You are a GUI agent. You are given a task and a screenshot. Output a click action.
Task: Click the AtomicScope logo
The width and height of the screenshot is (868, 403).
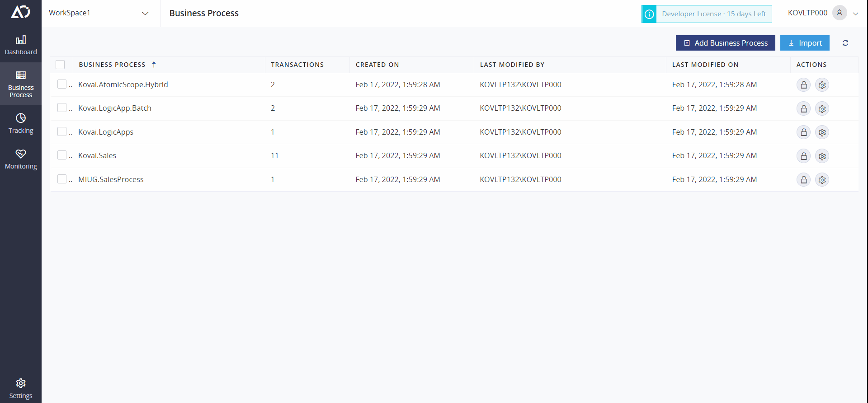[21, 12]
